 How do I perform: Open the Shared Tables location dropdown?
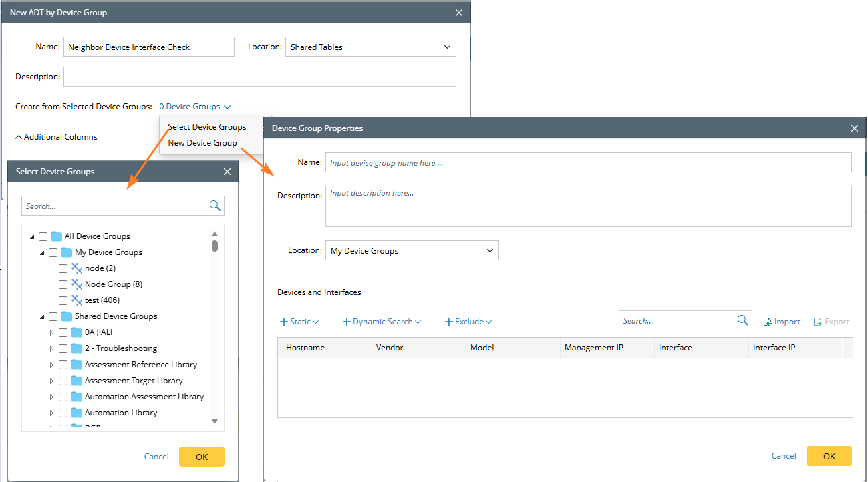[370, 47]
